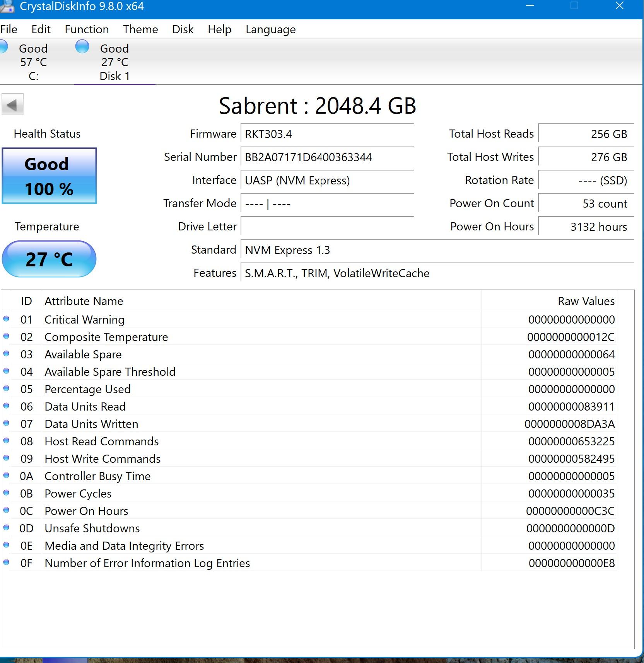Viewport: 644px width, 663px height.
Task: Click the blue status orb for Disk 1
Action: coord(82,47)
